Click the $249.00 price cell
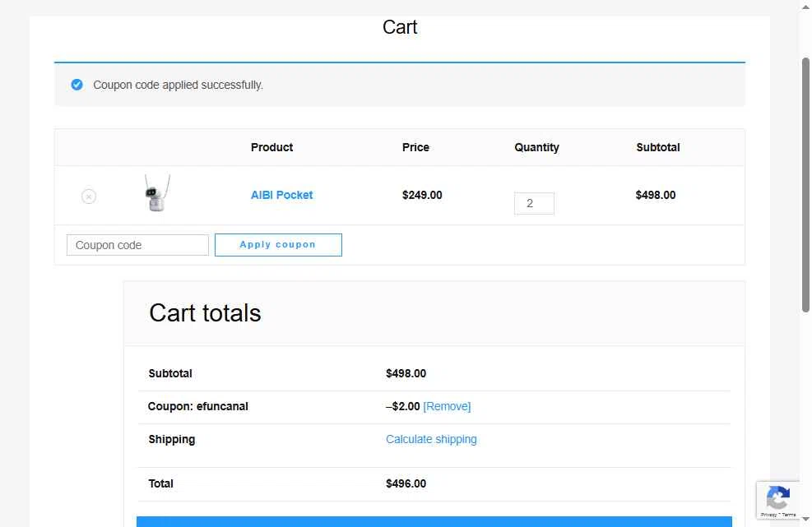The width and height of the screenshot is (812, 527). click(422, 195)
